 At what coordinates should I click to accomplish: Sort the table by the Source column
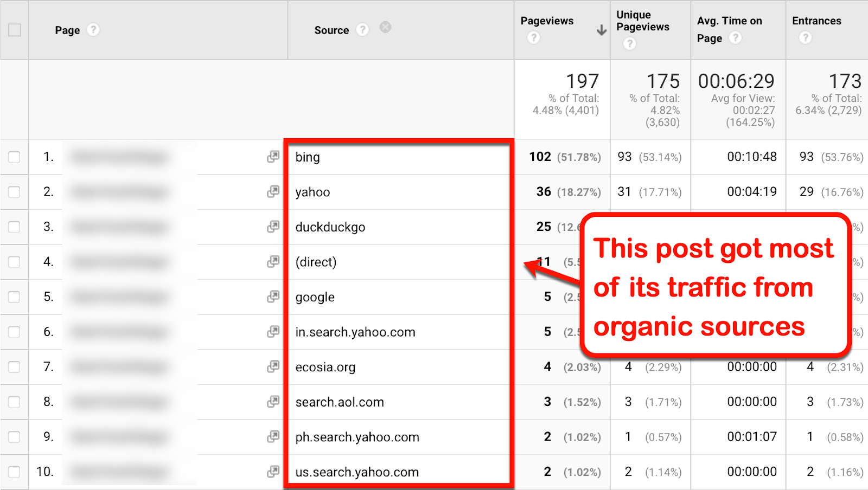pyautogui.click(x=331, y=30)
